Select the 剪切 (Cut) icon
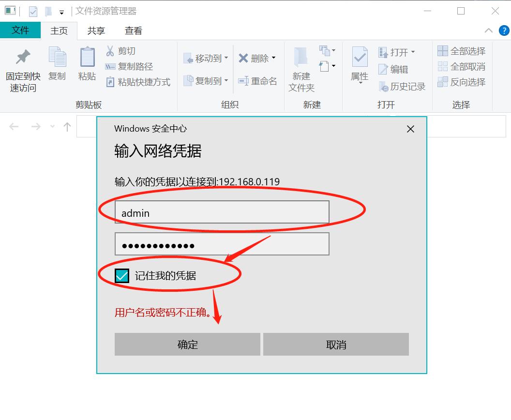The image size is (511, 420). [110, 51]
